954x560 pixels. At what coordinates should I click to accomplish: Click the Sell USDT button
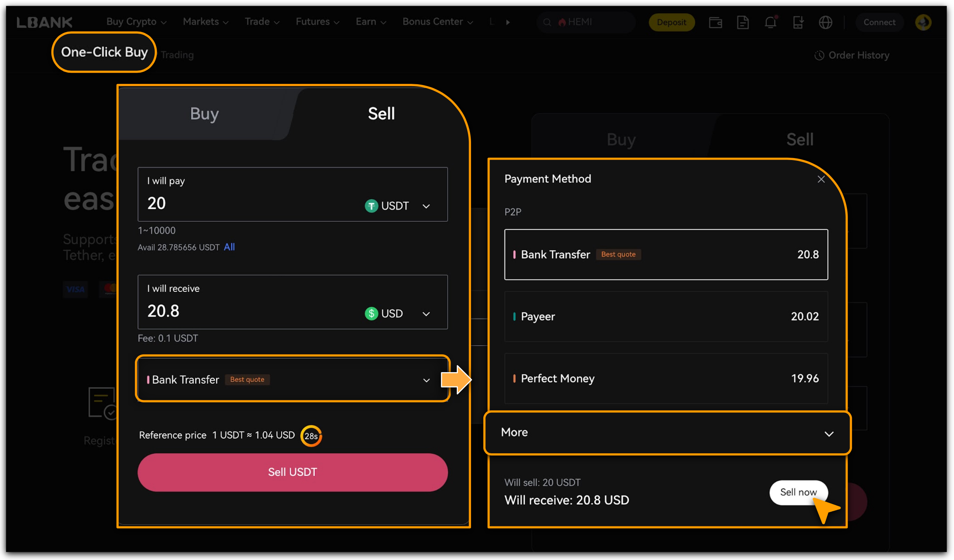(x=292, y=472)
